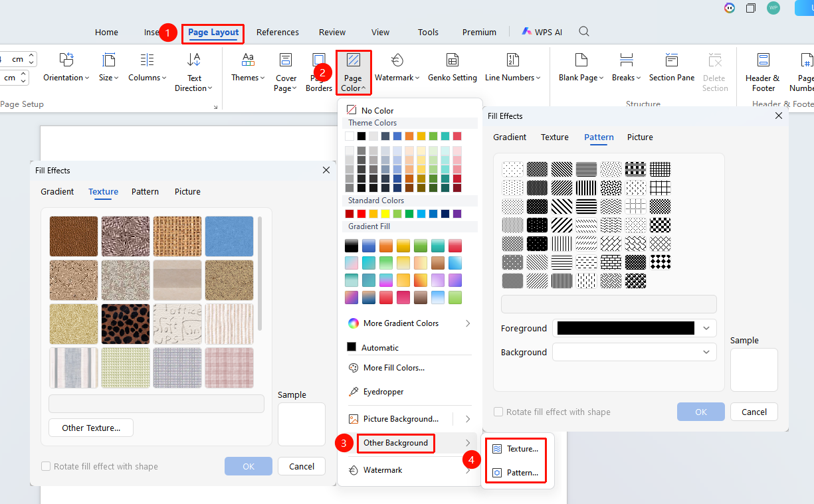Viewport: 814px width, 504px height.
Task: Click the texture list vertical scrollbar
Action: (x=259, y=274)
